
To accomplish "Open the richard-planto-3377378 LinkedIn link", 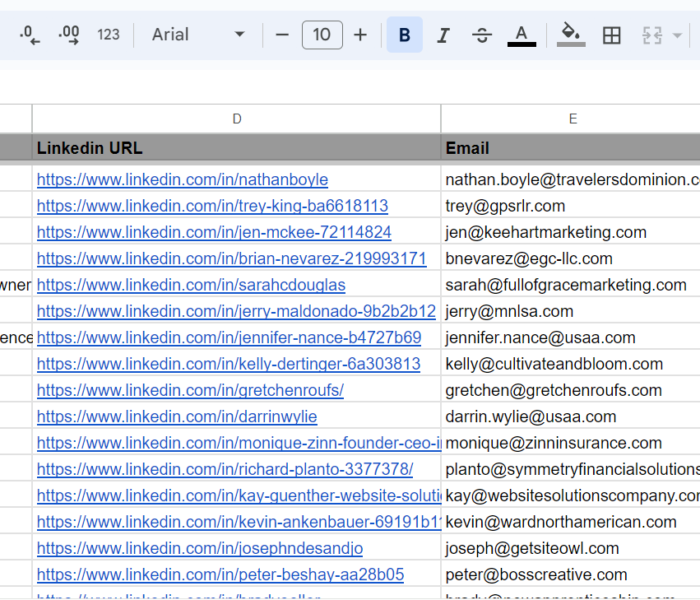I will point(225,469).
